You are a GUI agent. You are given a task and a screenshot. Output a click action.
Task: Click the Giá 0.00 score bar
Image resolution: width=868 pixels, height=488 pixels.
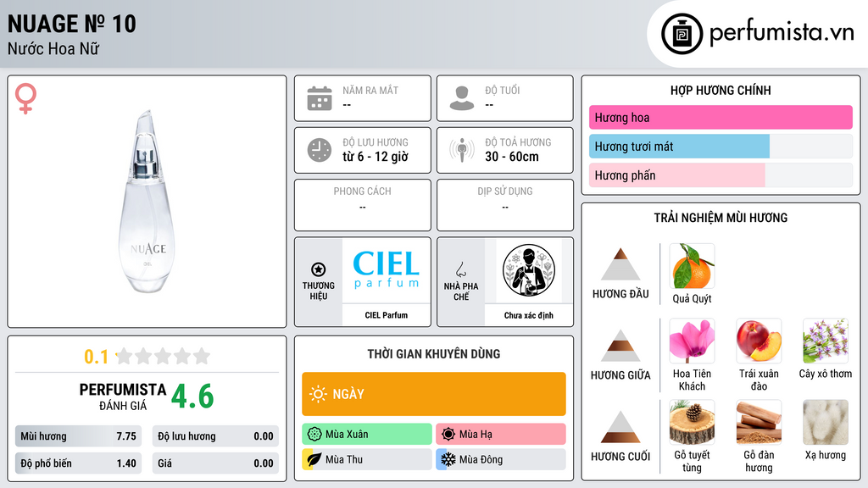[215, 463]
